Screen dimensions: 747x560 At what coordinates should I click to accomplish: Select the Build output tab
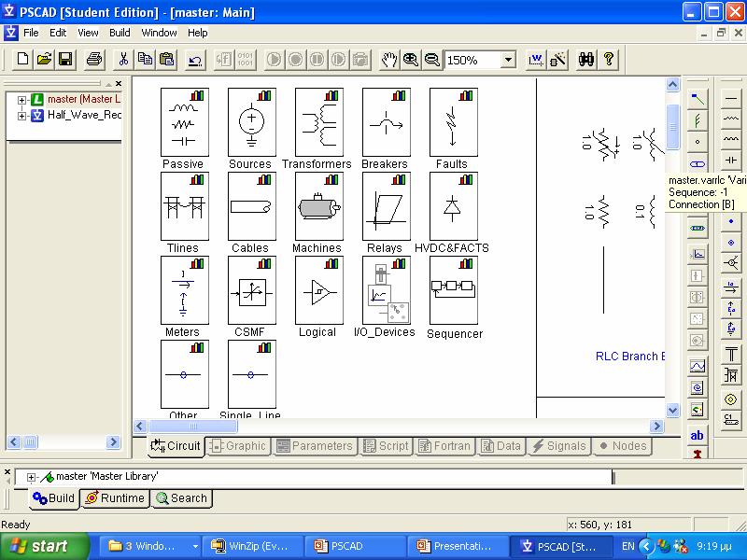click(54, 498)
